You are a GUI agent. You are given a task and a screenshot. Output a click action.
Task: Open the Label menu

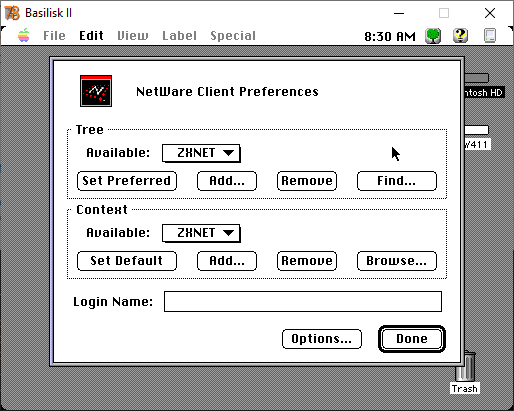(x=179, y=36)
